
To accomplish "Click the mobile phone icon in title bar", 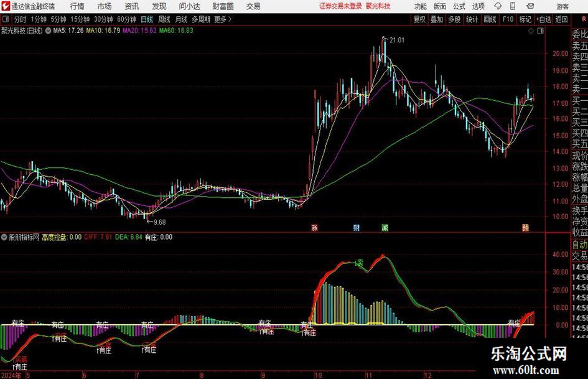I will click(513, 6).
